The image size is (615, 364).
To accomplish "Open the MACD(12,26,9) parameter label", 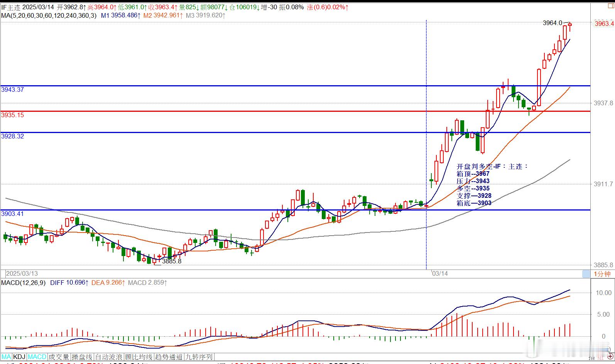I will pyautogui.click(x=23, y=283).
